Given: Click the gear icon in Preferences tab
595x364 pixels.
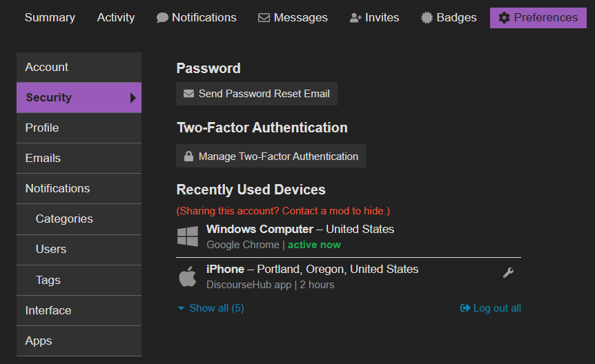Looking at the screenshot, I should (x=505, y=18).
